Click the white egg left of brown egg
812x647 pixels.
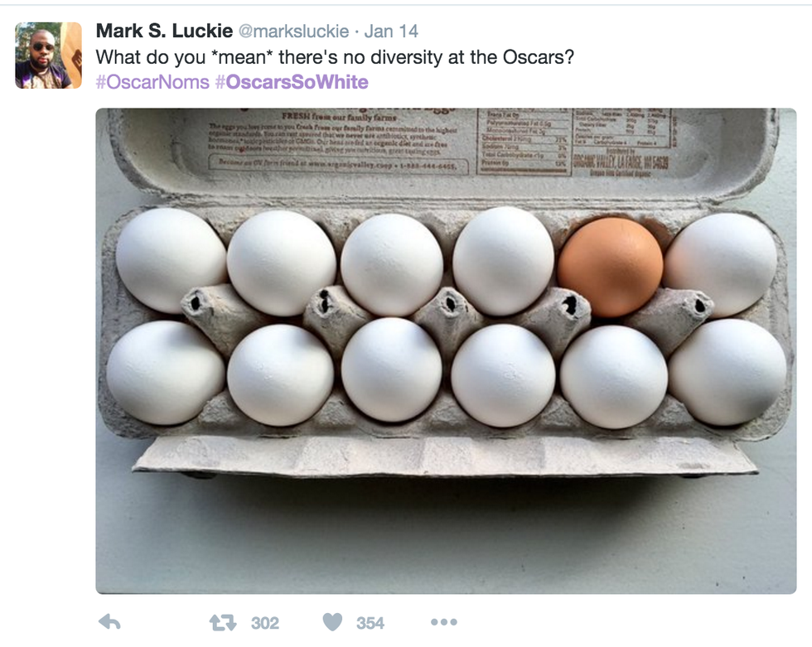tap(503, 260)
